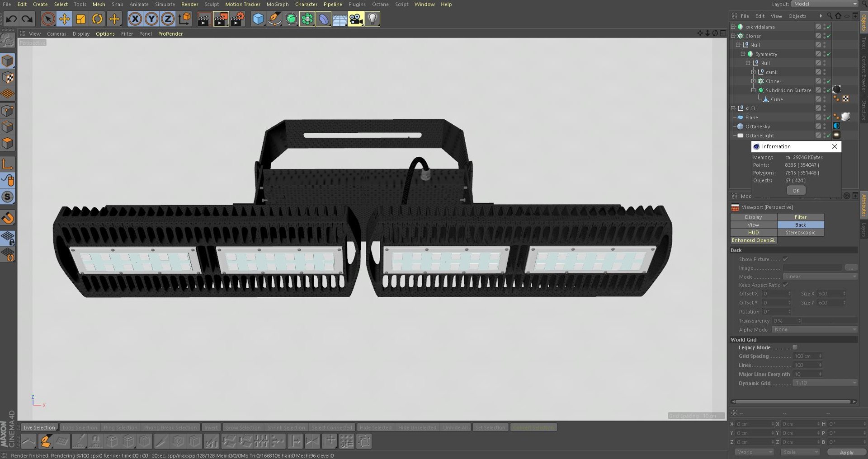Toggle the X axis lock icon
This screenshot has height=459, width=868.
pos(135,19)
